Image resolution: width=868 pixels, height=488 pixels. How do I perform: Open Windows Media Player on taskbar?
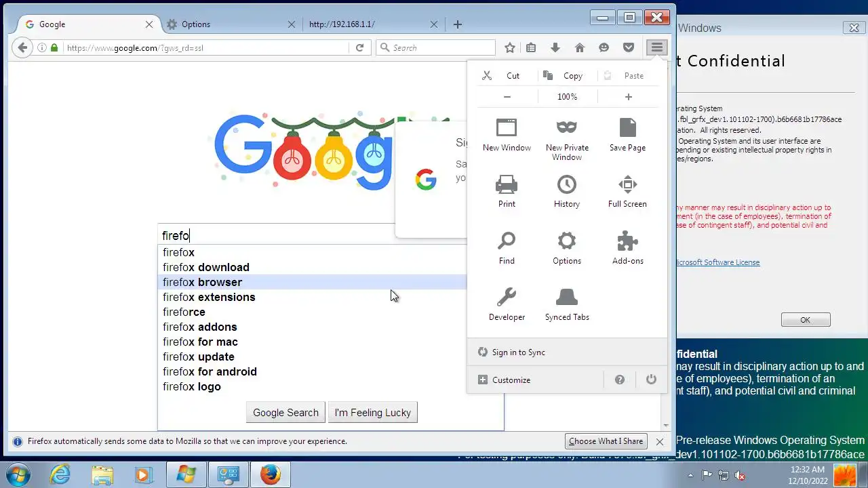[143, 474]
